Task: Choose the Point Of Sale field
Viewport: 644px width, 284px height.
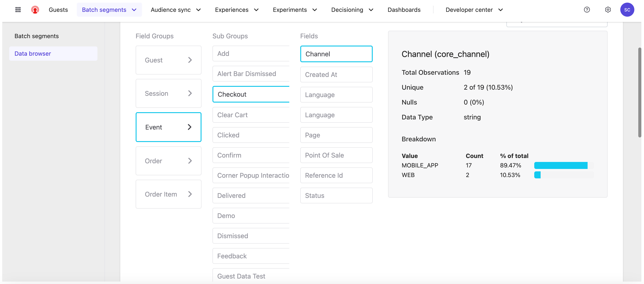Action: coord(336,155)
